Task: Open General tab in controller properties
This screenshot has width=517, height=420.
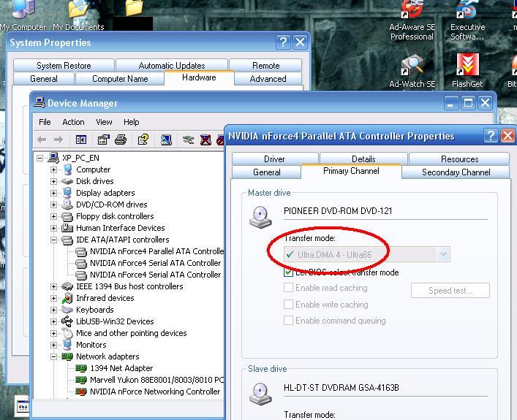Action: pyautogui.click(x=266, y=172)
